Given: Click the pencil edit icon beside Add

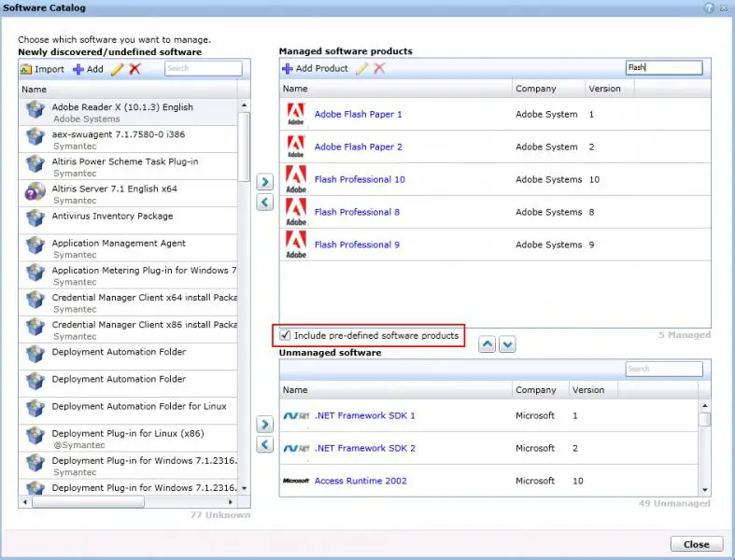Looking at the screenshot, I should coord(117,69).
